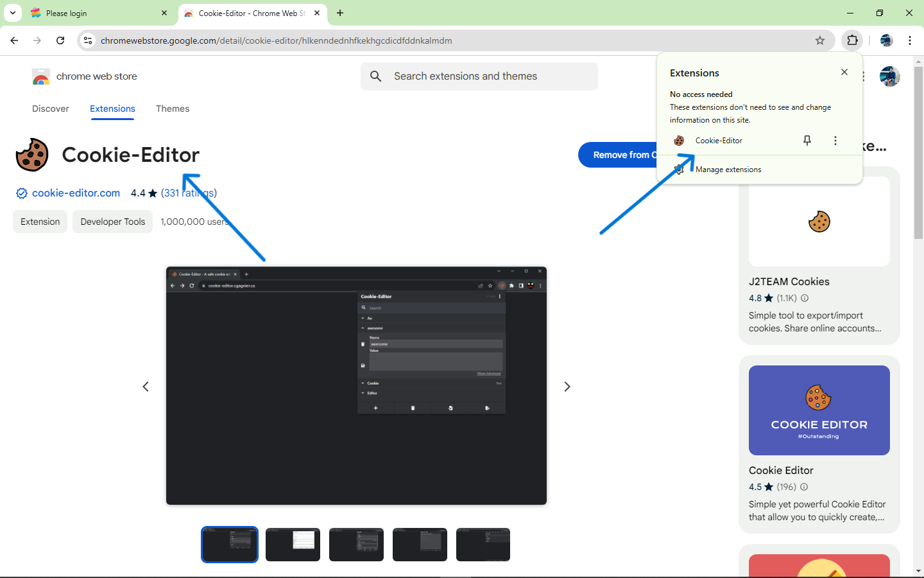Click the Chrome profile avatar in toolbar
The width and height of the screenshot is (924, 578).
pyautogui.click(x=887, y=40)
